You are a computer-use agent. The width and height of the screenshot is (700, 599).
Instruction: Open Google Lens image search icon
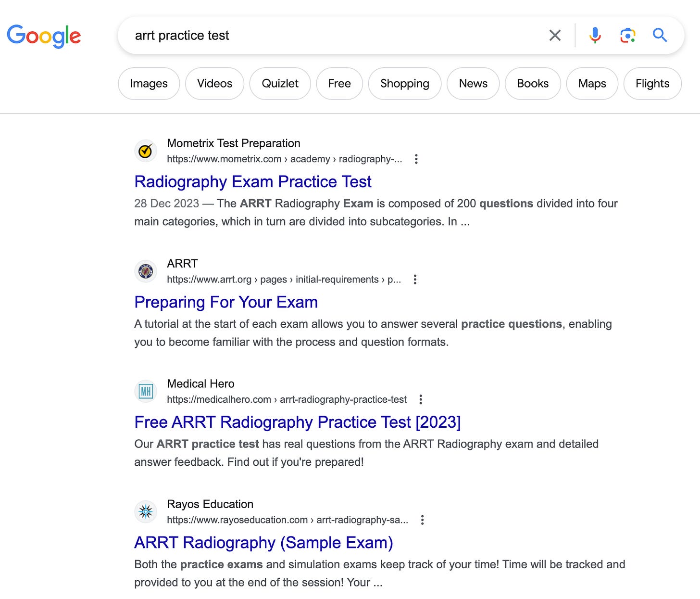pos(627,35)
